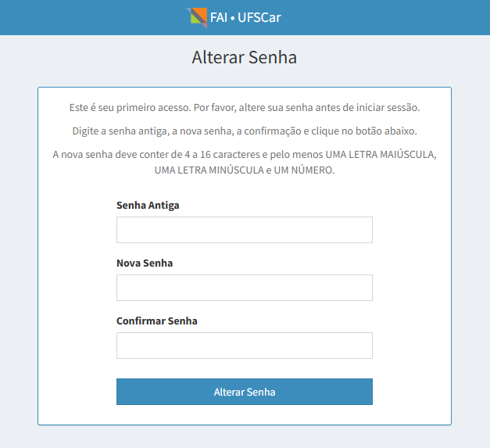The width and height of the screenshot is (490, 448).
Task: Click the FAI UFSCar colored logo icon
Action: tap(197, 17)
